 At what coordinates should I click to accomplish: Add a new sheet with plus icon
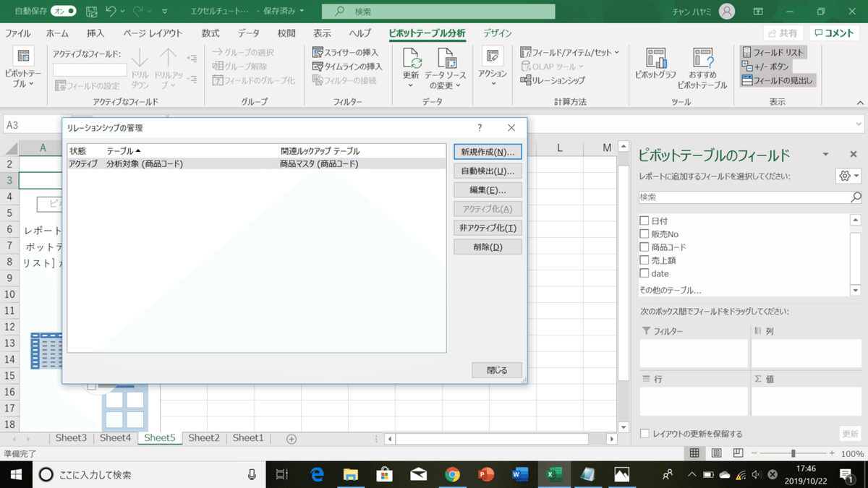292,439
